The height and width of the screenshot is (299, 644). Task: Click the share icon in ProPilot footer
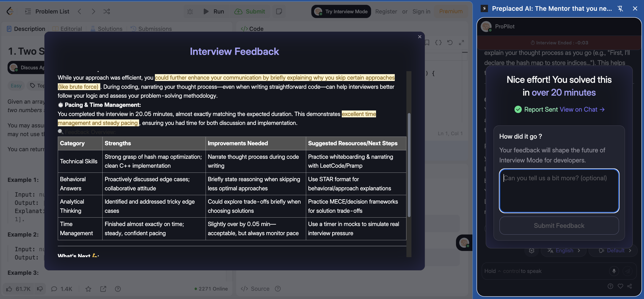(x=630, y=286)
